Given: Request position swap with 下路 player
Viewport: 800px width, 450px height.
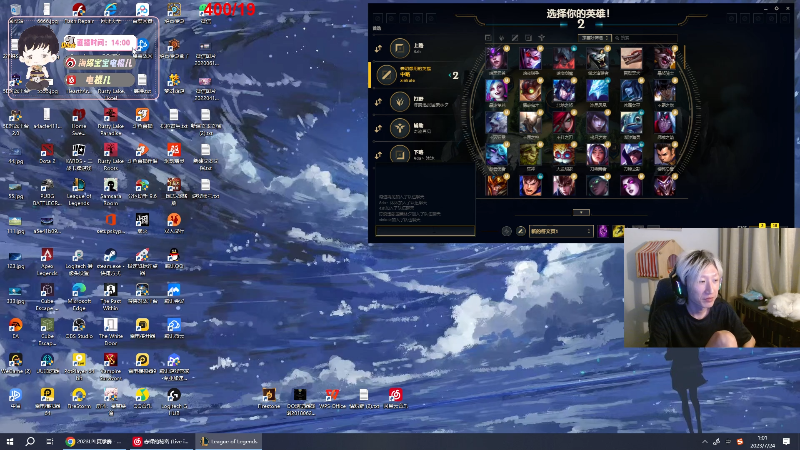Looking at the screenshot, I should point(379,155).
